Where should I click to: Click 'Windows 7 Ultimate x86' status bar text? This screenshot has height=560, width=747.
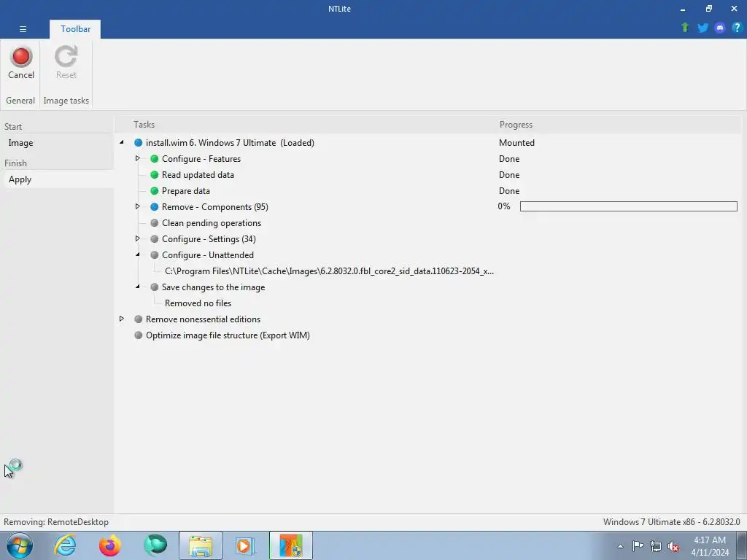[671, 522]
